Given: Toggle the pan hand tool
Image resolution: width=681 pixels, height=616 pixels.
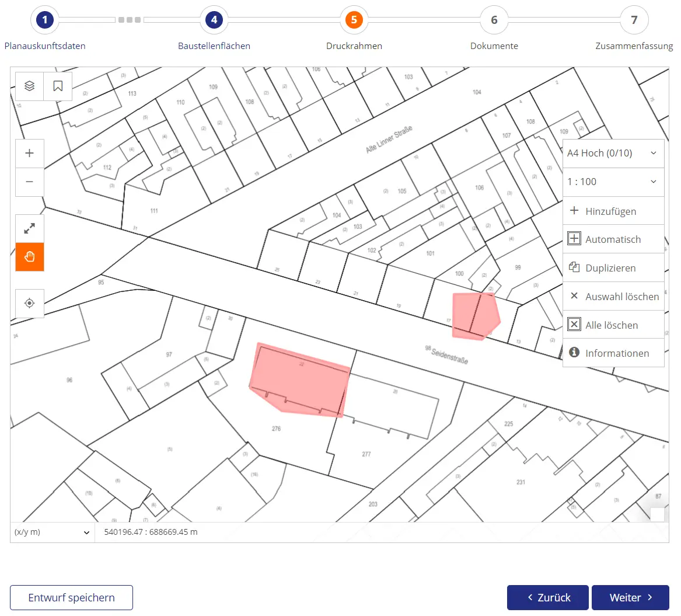Looking at the screenshot, I should [29, 257].
